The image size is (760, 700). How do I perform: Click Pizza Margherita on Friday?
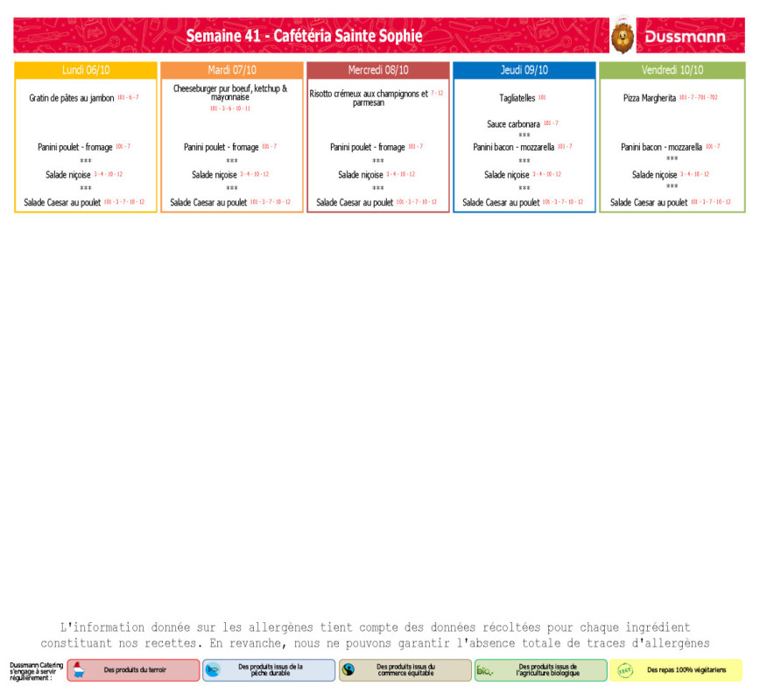coord(650,98)
